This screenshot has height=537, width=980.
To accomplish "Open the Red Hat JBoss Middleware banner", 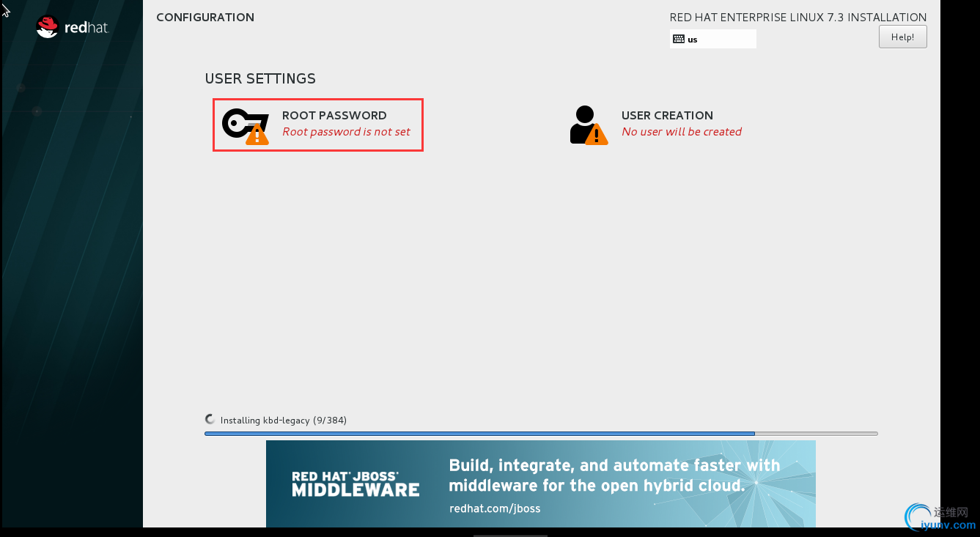I will [540, 484].
